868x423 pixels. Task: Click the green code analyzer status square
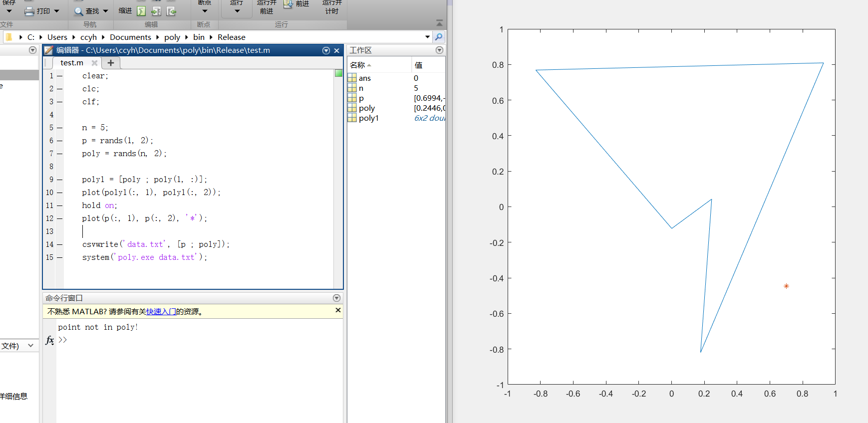click(x=338, y=73)
